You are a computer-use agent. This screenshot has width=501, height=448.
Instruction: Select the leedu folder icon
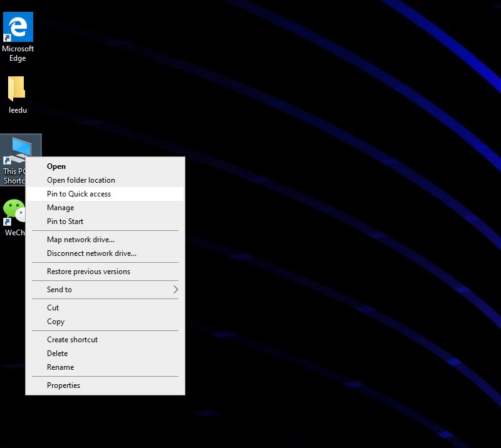coord(17,89)
